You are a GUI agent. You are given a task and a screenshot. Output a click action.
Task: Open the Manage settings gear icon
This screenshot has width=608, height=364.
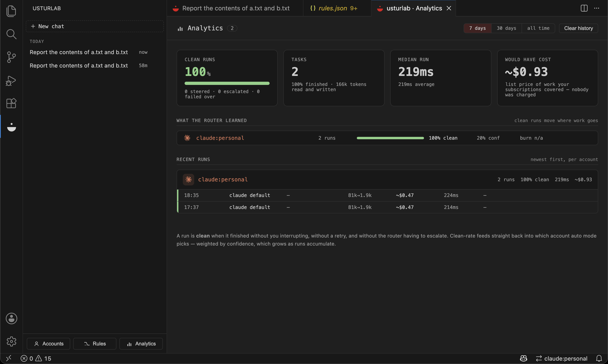tap(11, 341)
